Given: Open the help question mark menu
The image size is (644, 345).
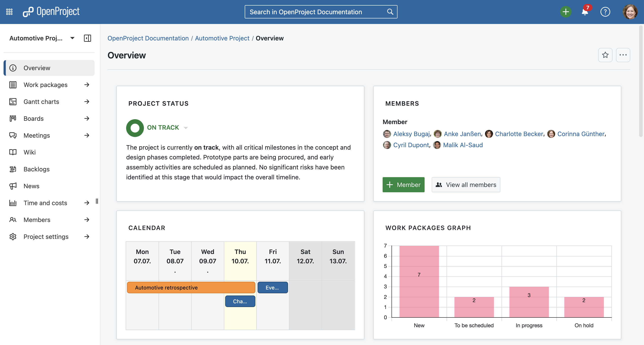Looking at the screenshot, I should click(605, 12).
